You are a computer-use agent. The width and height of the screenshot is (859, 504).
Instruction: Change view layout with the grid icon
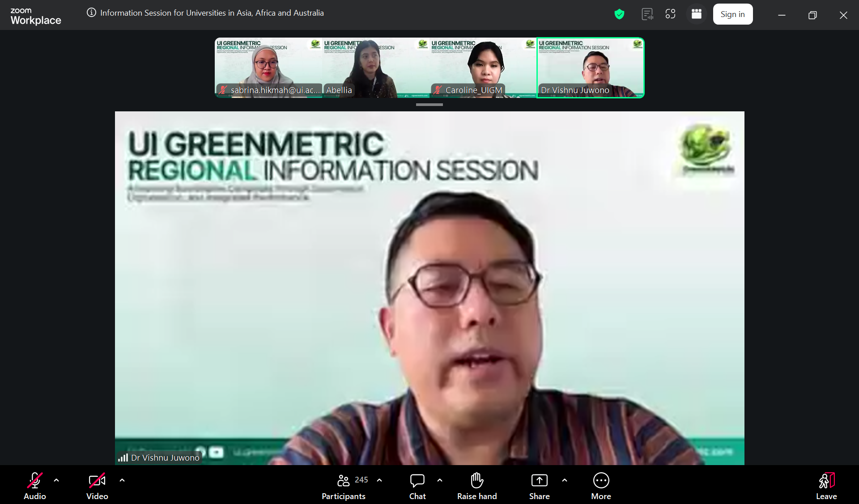click(x=696, y=14)
